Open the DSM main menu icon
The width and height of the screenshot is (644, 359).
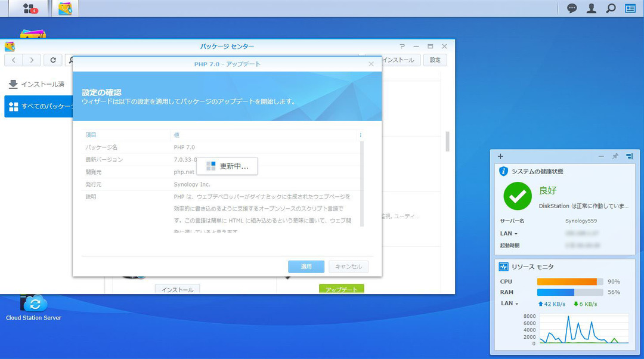[x=30, y=8]
